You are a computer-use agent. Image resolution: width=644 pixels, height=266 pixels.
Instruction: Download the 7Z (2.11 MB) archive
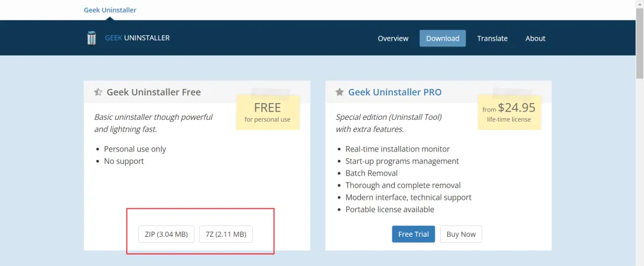pyautogui.click(x=225, y=234)
